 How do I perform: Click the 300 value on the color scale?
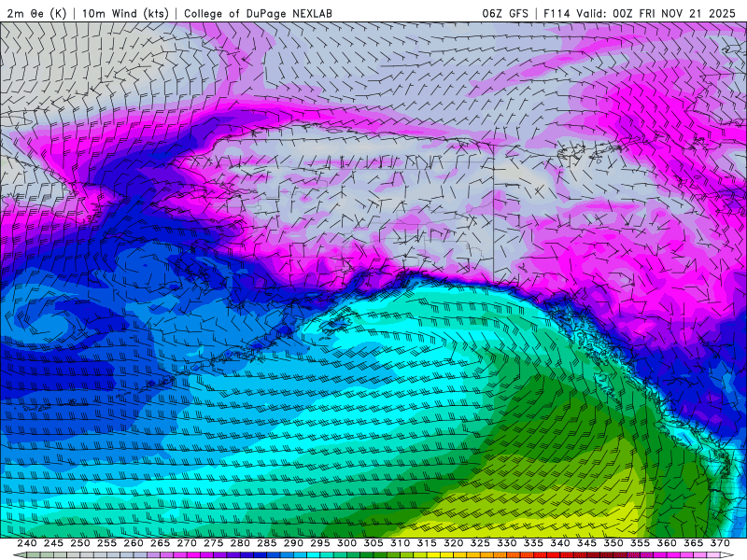346,543
